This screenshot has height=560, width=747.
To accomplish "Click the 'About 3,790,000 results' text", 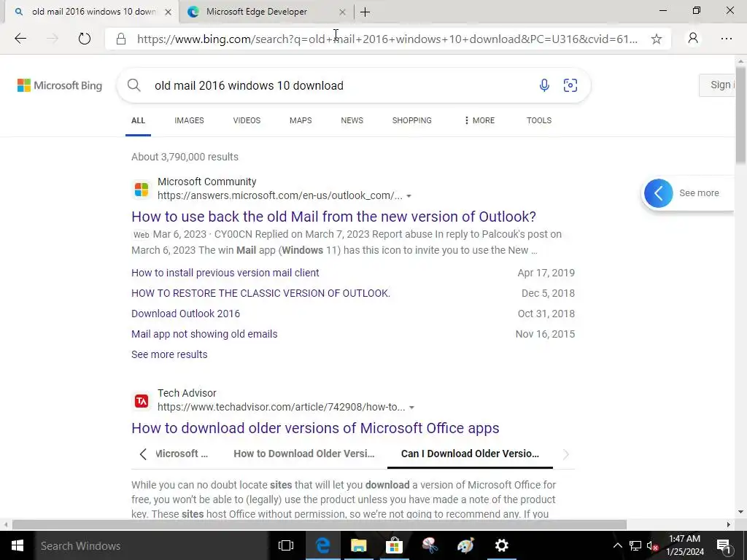I will [185, 157].
